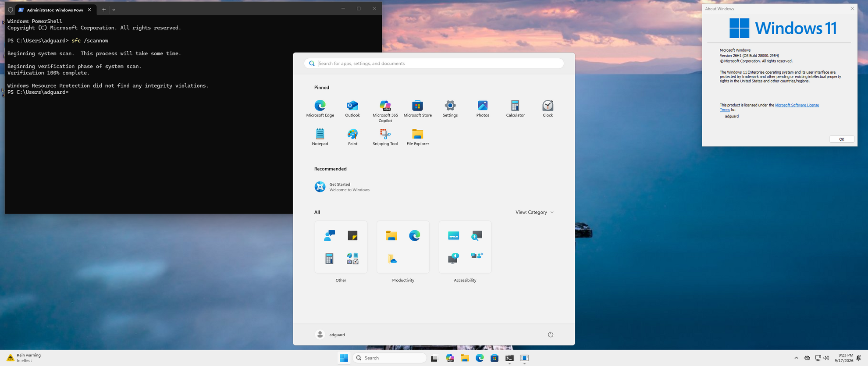Show hidden system tray icons

(796, 358)
